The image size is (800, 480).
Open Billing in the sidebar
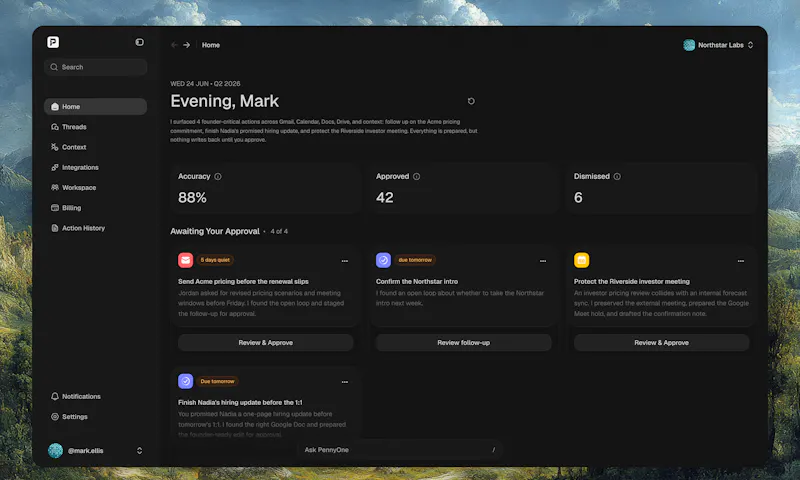coord(95,208)
